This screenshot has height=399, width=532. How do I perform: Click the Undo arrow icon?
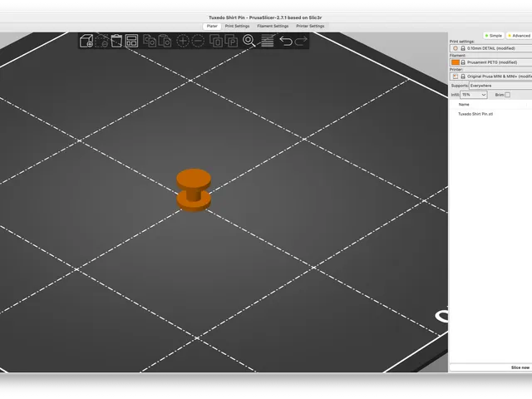286,41
